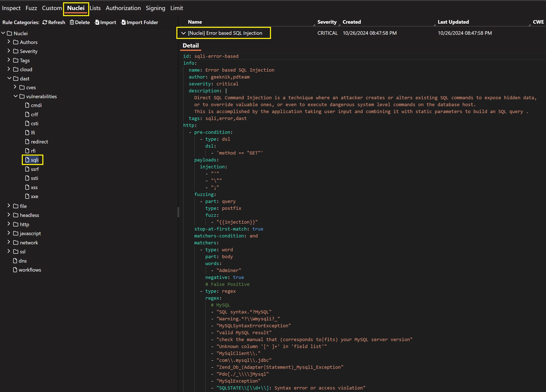The width and height of the screenshot is (546, 392).
Task: Click the Import icon button
Action: [97, 22]
